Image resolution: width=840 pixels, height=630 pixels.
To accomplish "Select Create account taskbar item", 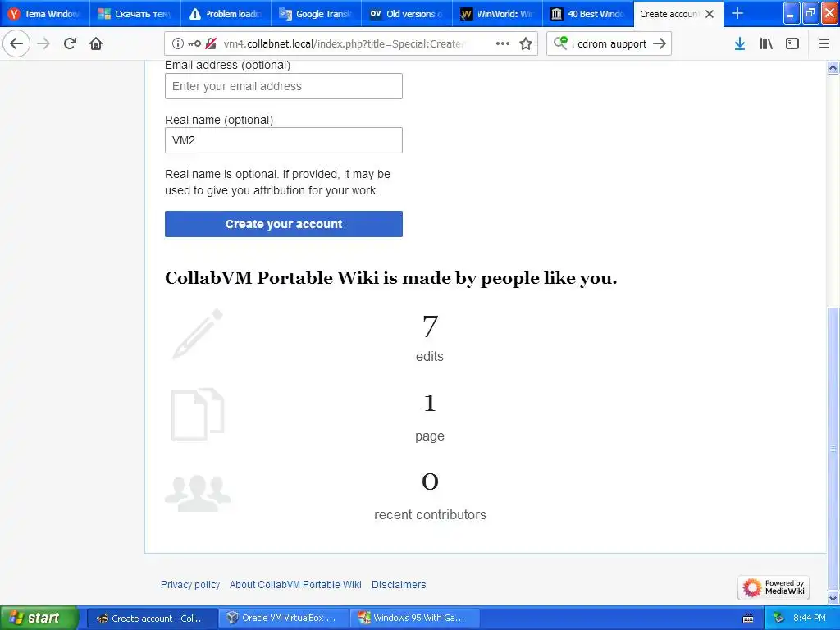I will 152,619.
